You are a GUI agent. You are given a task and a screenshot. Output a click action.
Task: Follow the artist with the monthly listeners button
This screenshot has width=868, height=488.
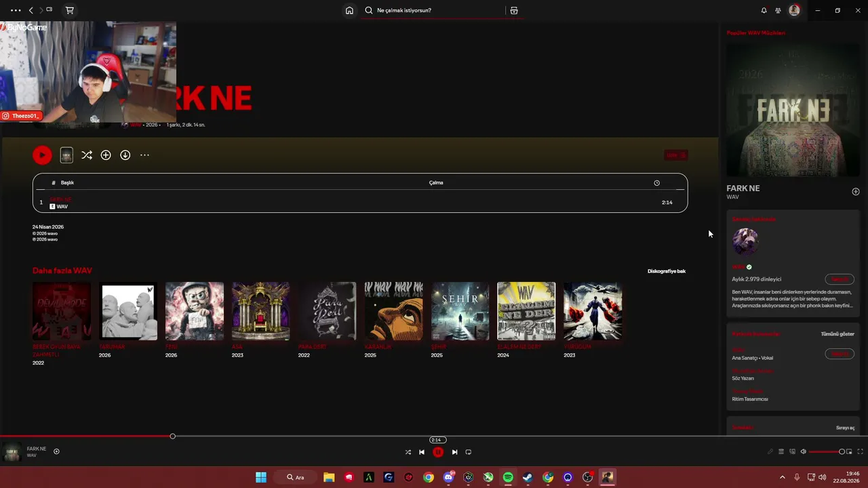840,279
